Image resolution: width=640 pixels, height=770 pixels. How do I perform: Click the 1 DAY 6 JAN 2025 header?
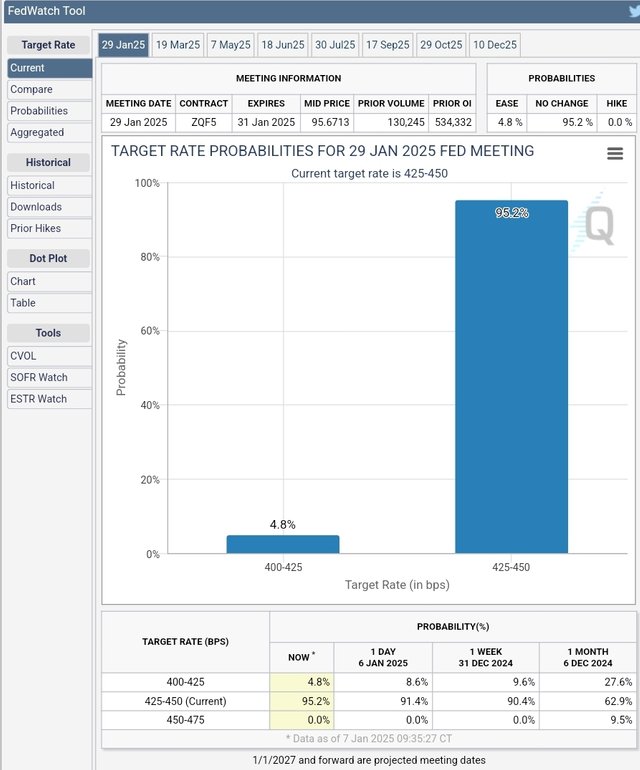383,657
